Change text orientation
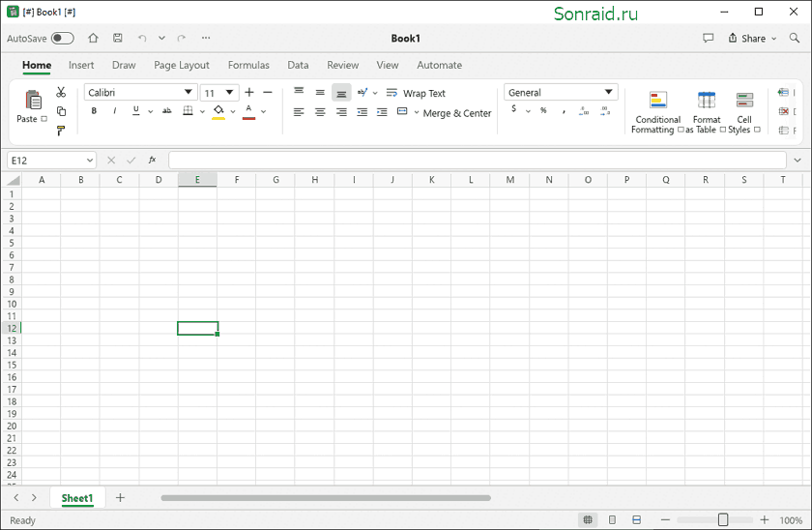 point(362,92)
